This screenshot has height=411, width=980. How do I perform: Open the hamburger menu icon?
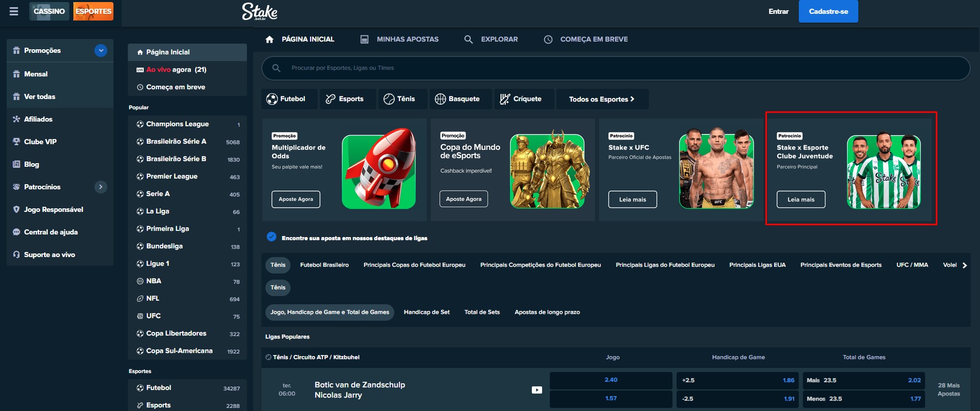pyautogui.click(x=14, y=11)
